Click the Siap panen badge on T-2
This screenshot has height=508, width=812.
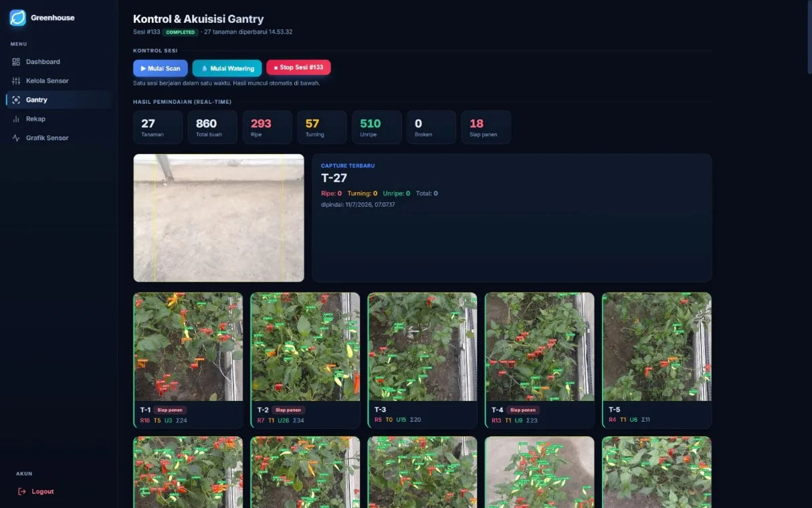click(288, 410)
